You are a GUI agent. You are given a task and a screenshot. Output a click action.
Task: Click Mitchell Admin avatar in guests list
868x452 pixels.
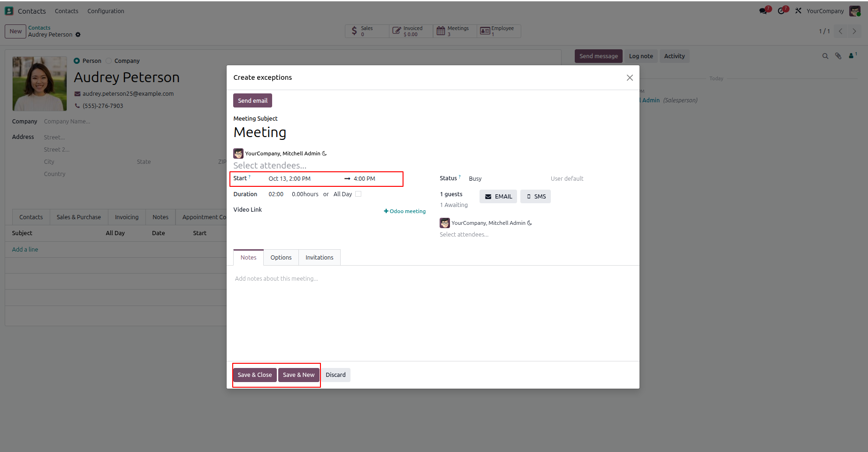pos(445,223)
